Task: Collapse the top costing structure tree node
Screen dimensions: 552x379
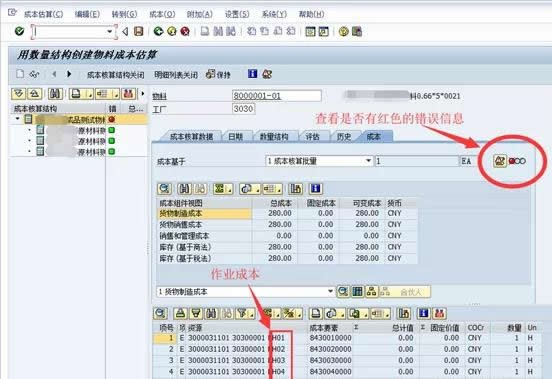Action: 18,119
